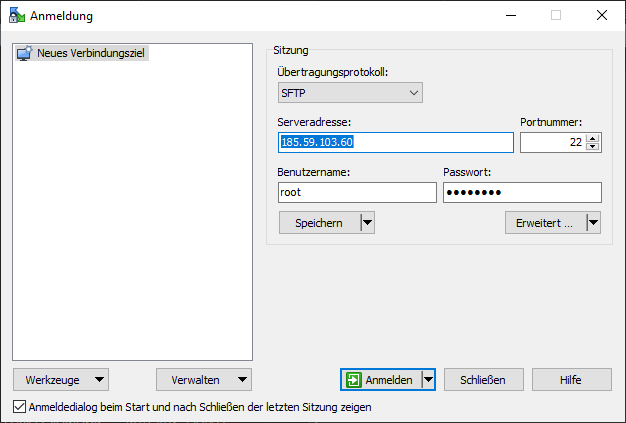The height and width of the screenshot is (423, 626).
Task: Open the Verwalten menu button
Action: pyautogui.click(x=204, y=380)
